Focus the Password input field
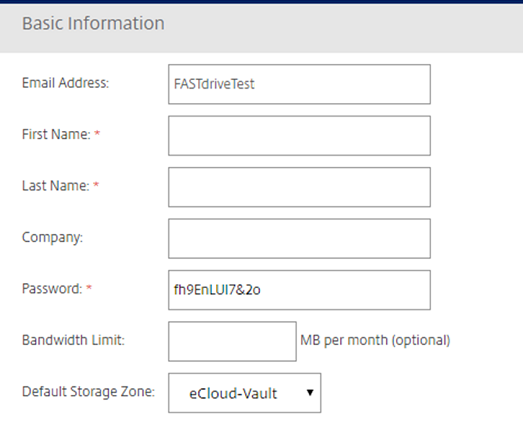Screen dimensions: 523x424 [299, 290]
